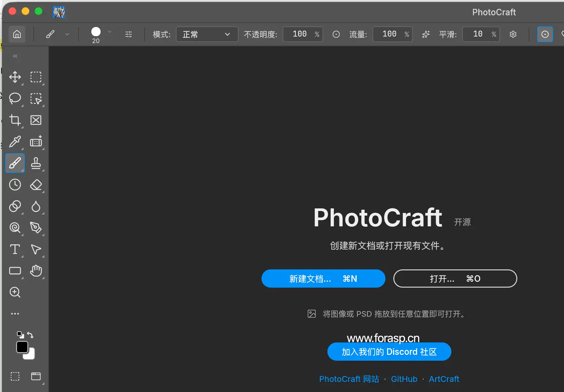Toggle airbrush build-up effect
564x392 pixels.
(426, 34)
